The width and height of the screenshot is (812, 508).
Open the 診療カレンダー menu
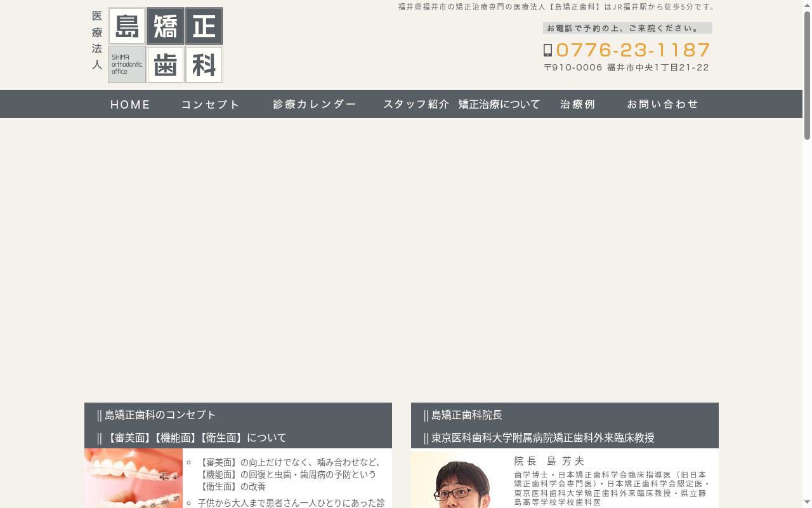[315, 104]
